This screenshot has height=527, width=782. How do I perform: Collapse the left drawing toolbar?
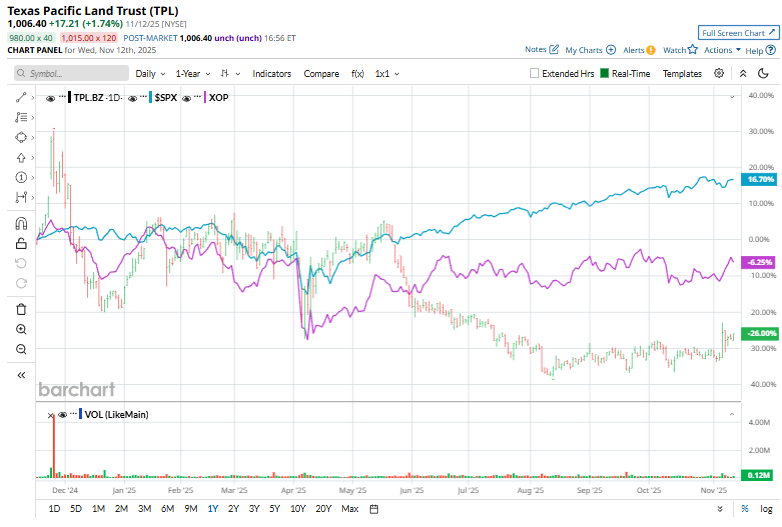point(21,375)
